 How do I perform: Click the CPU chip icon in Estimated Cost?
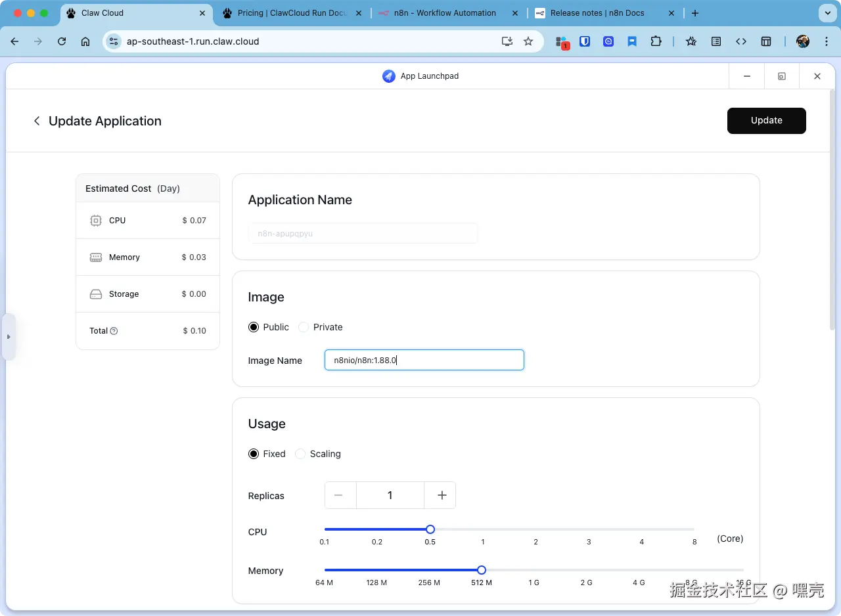point(96,220)
